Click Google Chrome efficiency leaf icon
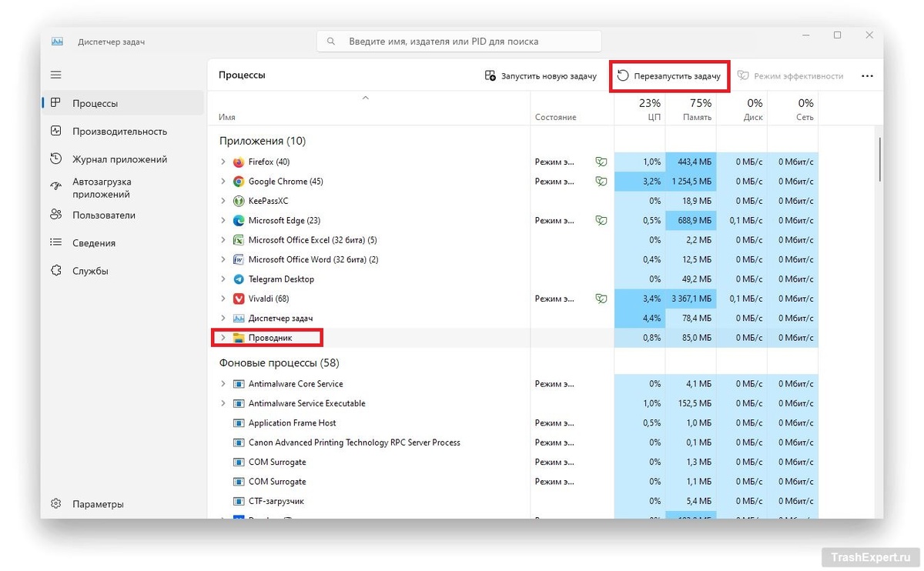Viewport: 924px width, 571px height. 601,182
